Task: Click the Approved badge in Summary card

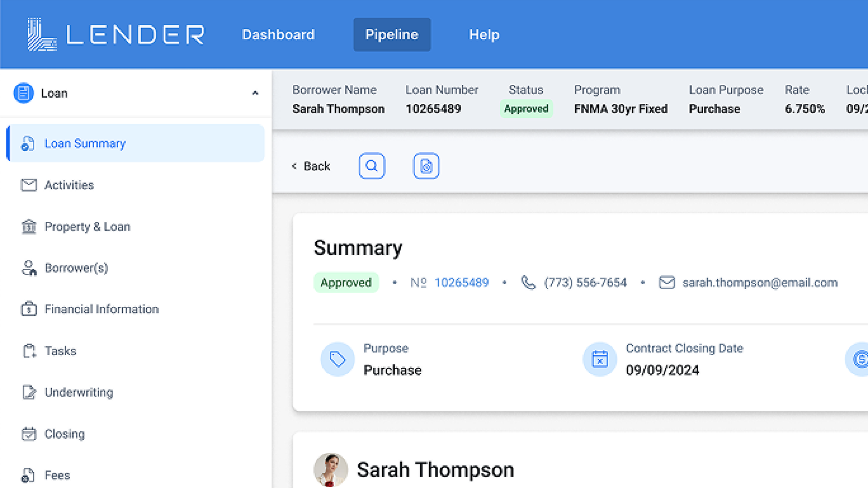Action: pyautogui.click(x=346, y=282)
